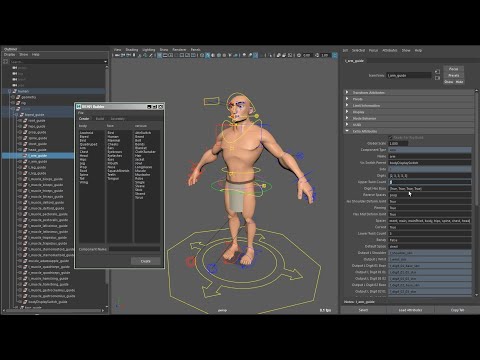Select Quadruped in the body list

pos(88,144)
